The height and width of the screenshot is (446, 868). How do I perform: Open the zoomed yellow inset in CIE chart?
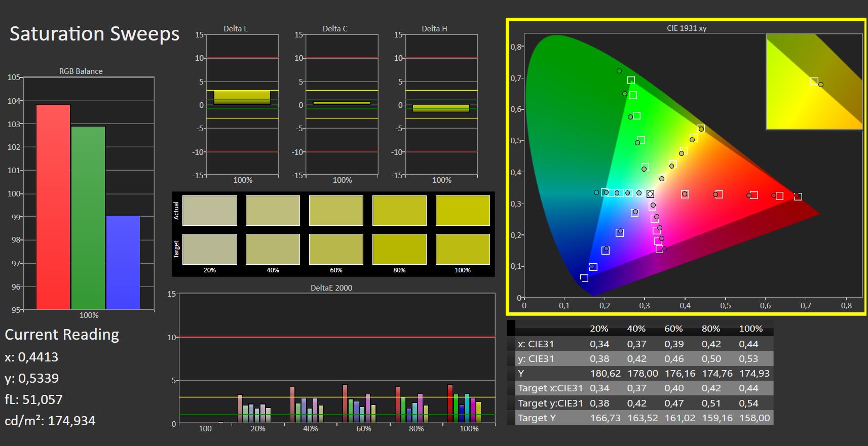pyautogui.click(x=814, y=82)
